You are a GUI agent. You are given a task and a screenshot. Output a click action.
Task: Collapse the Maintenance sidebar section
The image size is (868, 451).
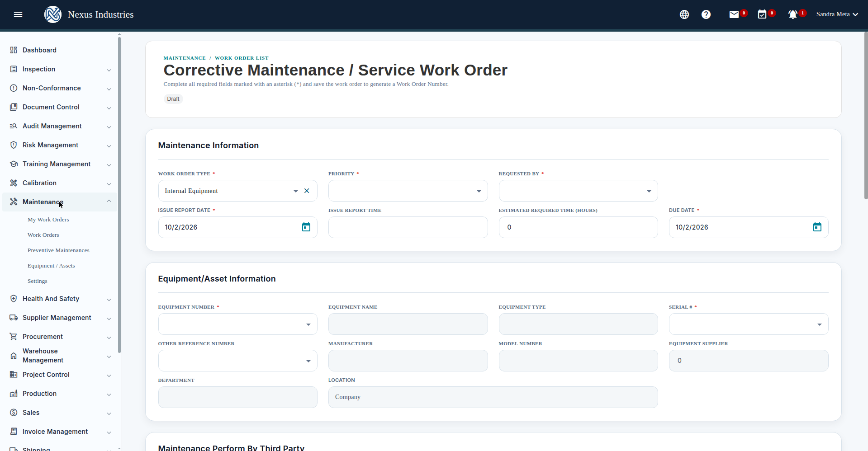click(60, 202)
